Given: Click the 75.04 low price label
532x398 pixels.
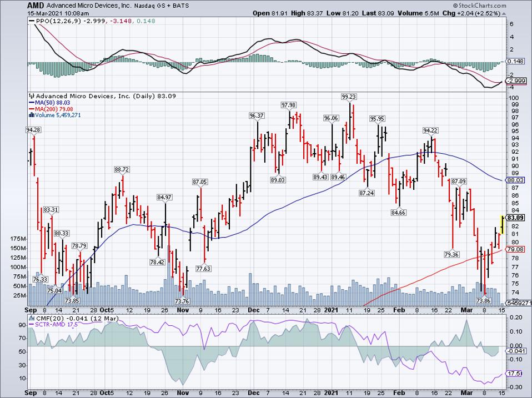Looking at the screenshot, I should tap(54, 290).
